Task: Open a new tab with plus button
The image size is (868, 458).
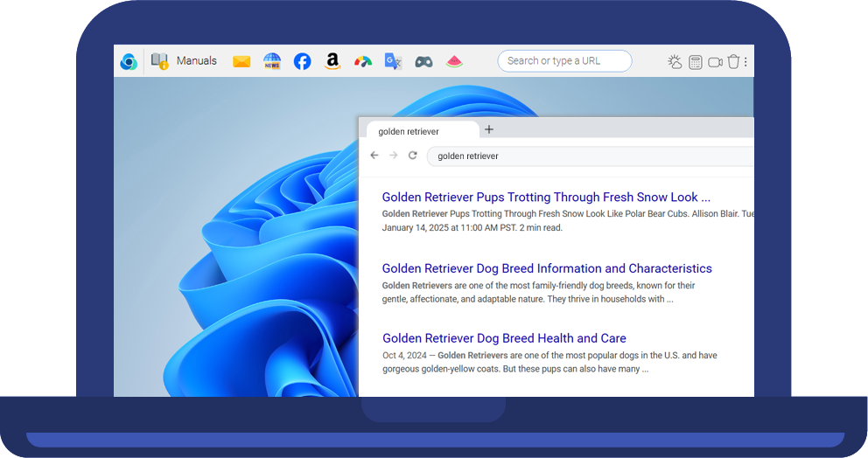Action: click(489, 129)
